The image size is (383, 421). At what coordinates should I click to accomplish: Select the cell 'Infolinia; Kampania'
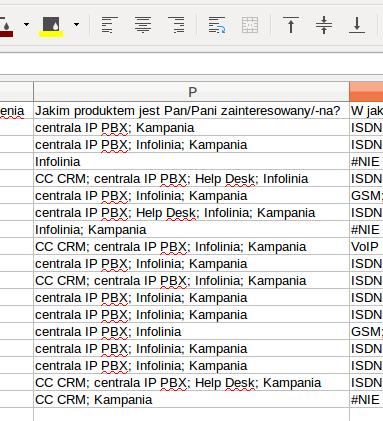coord(191,229)
